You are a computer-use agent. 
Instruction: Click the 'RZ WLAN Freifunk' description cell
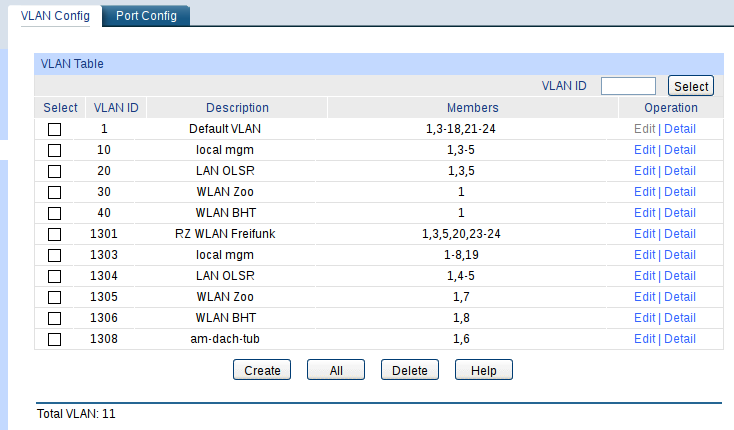click(x=225, y=234)
